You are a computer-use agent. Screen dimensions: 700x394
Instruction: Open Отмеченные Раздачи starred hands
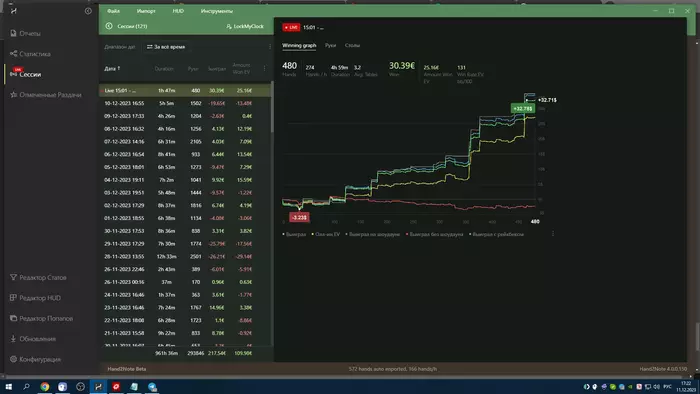46,95
